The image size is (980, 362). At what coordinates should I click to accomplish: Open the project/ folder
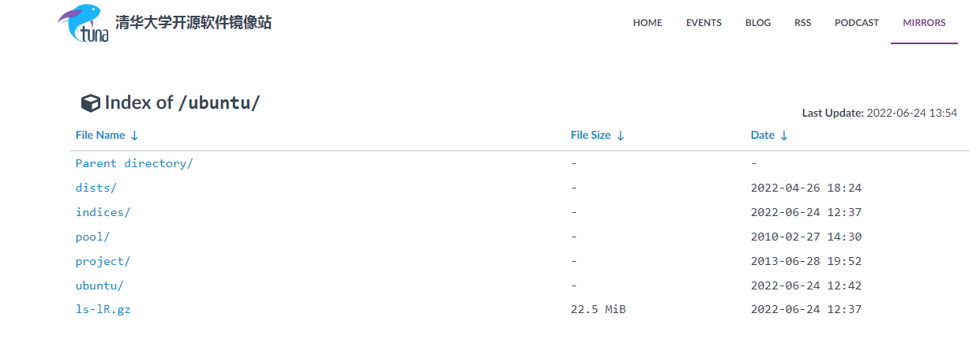point(103,261)
